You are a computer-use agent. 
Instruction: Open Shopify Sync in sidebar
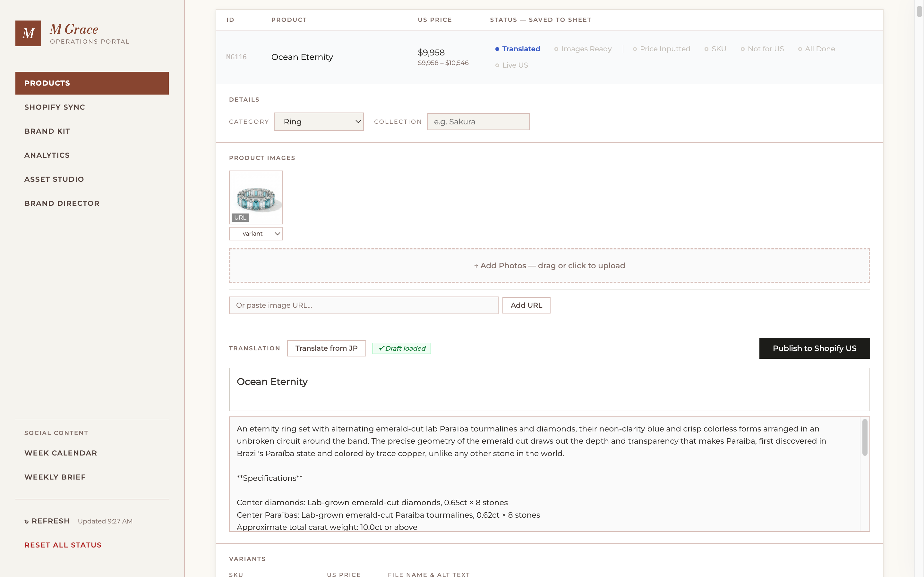(55, 107)
